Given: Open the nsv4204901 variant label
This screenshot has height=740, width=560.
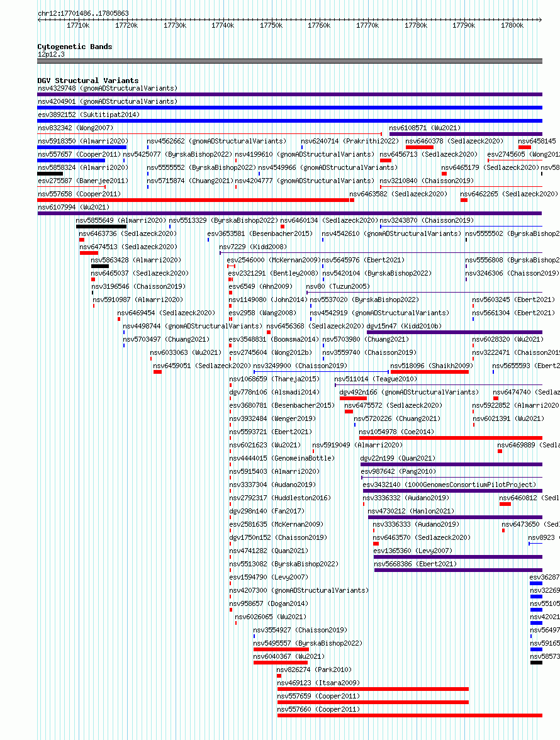Looking at the screenshot, I should pyautogui.click(x=108, y=101).
